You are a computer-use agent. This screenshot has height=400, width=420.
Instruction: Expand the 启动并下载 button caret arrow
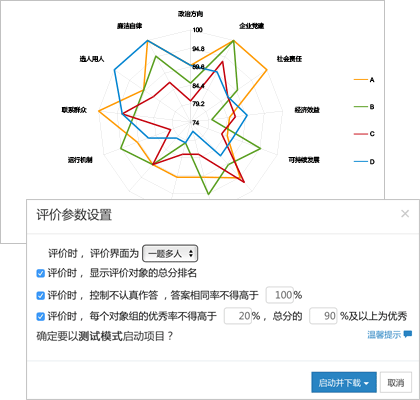366,383
